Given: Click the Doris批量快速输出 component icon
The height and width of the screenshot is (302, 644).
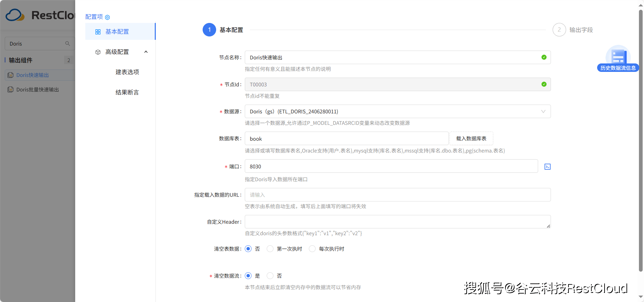Looking at the screenshot, I should (x=10, y=89).
